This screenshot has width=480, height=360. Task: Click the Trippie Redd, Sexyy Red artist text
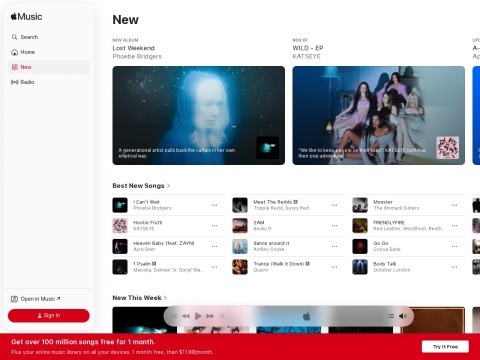coord(281,208)
